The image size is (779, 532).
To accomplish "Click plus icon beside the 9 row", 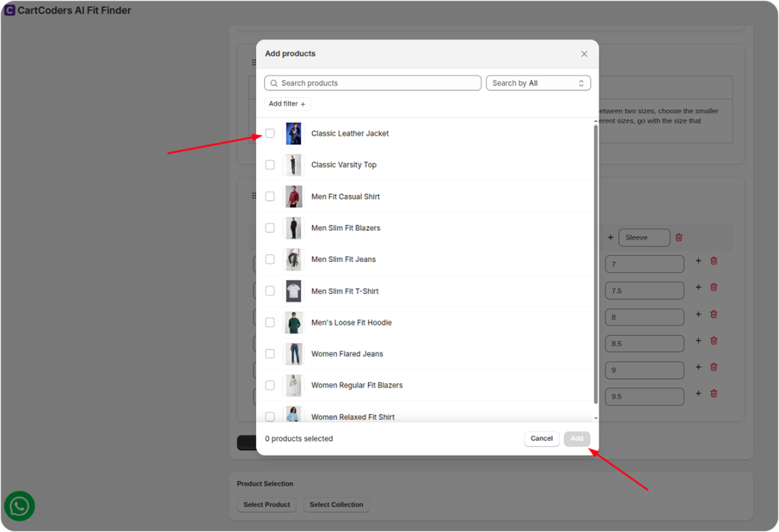I will pyautogui.click(x=698, y=367).
